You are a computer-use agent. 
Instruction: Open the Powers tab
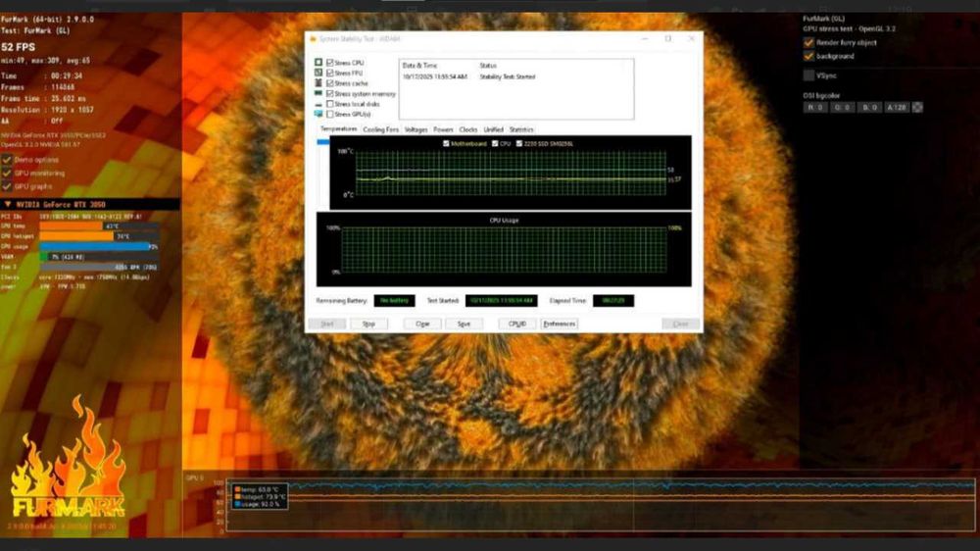point(443,129)
